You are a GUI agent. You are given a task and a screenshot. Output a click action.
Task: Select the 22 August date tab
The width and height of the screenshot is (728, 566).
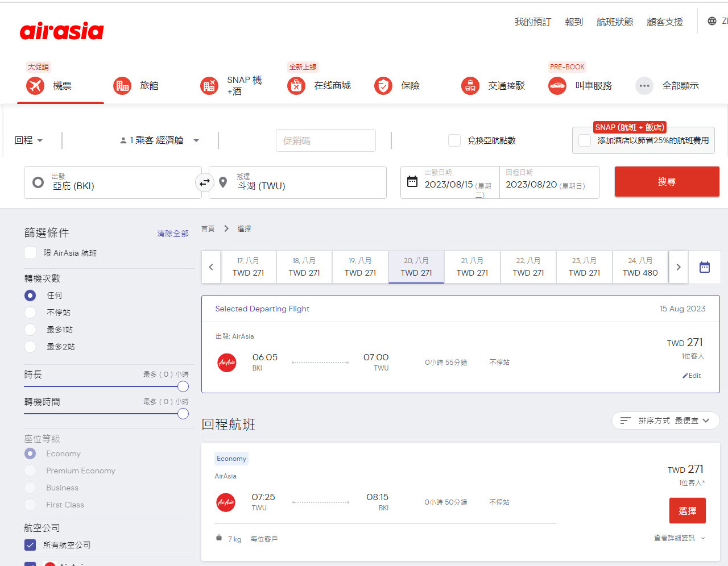pyautogui.click(x=528, y=267)
